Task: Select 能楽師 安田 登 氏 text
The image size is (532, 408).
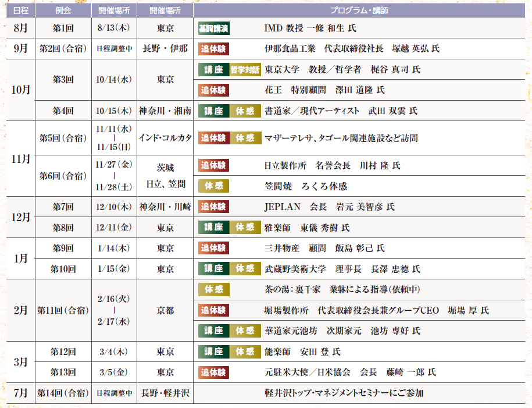Action: (x=302, y=352)
